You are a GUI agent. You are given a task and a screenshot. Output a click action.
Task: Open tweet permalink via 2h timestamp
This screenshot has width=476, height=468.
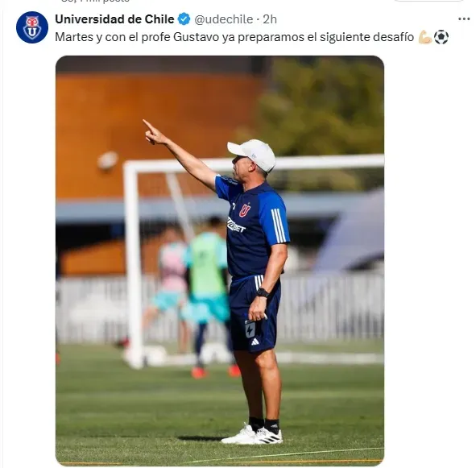(270, 19)
